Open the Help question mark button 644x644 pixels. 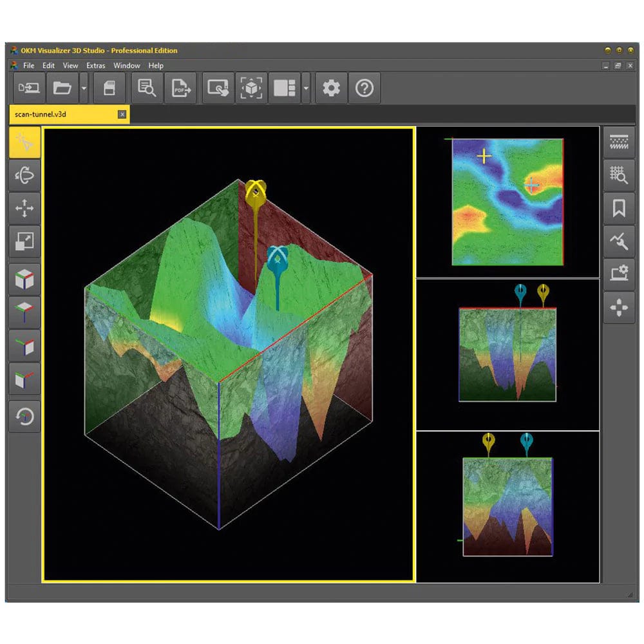365,88
